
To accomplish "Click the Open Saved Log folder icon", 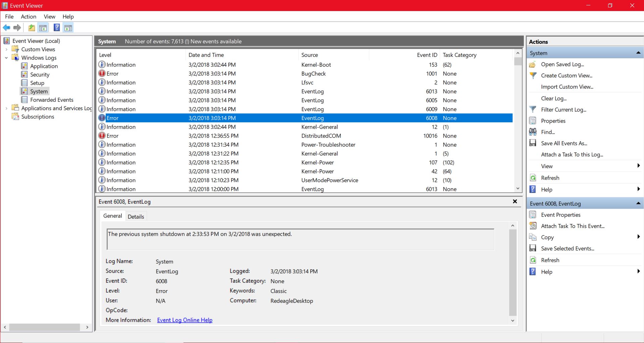I will click(x=533, y=64).
